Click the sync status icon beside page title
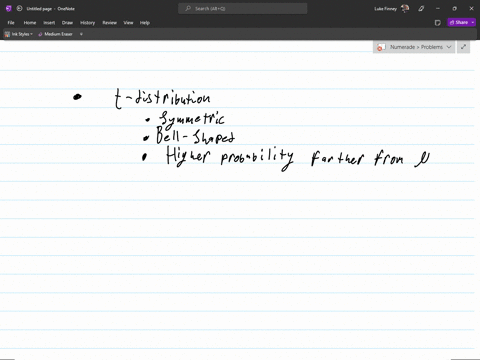480x360 pixels. point(19,9)
